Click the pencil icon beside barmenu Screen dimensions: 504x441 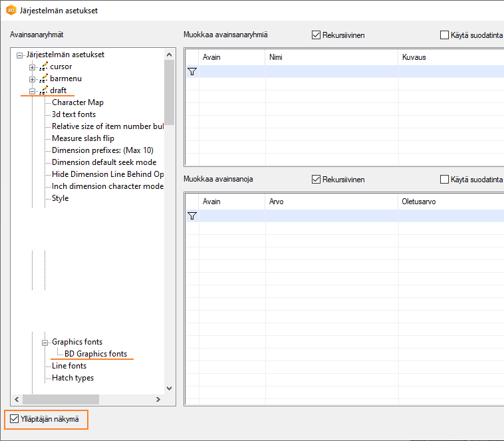pos(44,78)
